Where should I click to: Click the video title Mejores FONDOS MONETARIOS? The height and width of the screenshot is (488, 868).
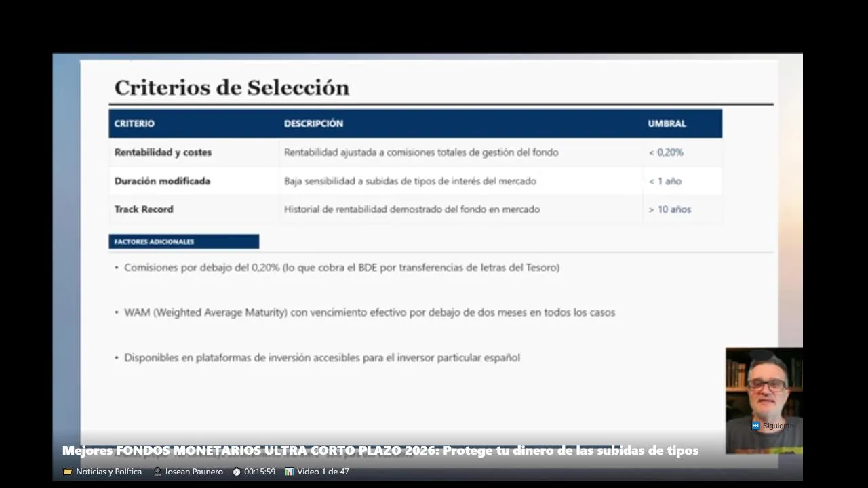tap(380, 451)
